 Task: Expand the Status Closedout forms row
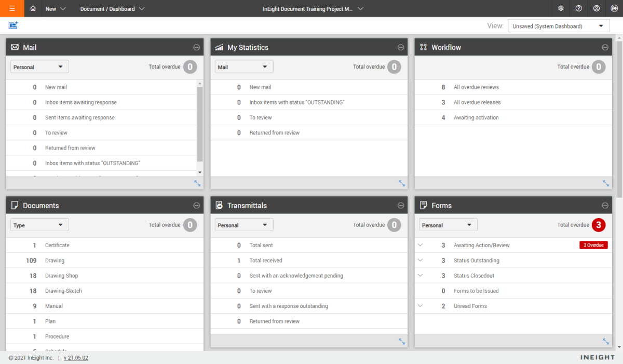click(x=421, y=275)
